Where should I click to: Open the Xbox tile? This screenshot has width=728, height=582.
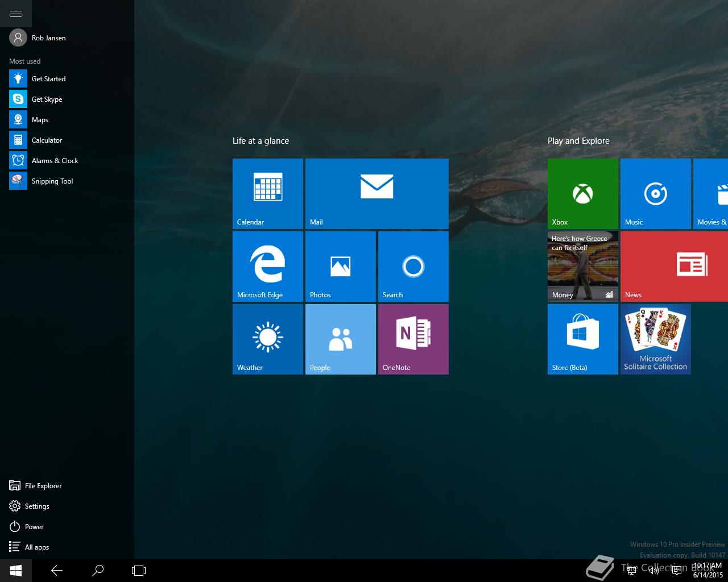click(x=583, y=194)
